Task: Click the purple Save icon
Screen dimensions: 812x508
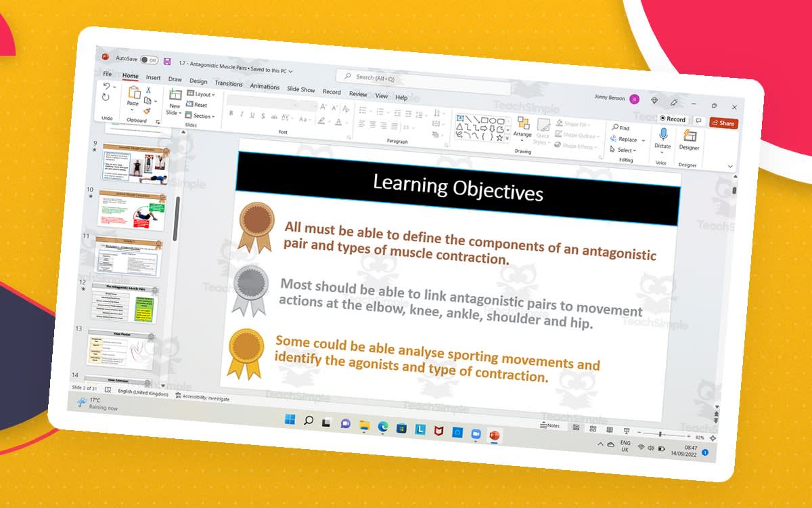Action: (166, 62)
